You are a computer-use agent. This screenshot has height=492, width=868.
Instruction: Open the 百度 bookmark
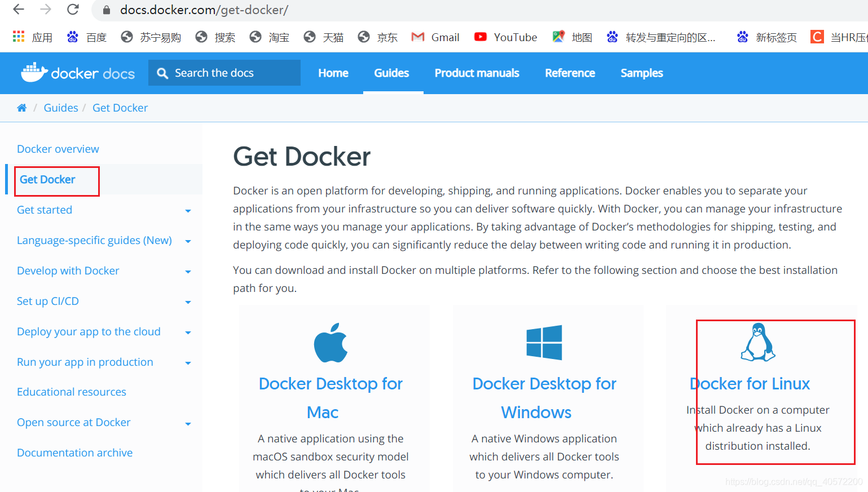tap(87, 37)
